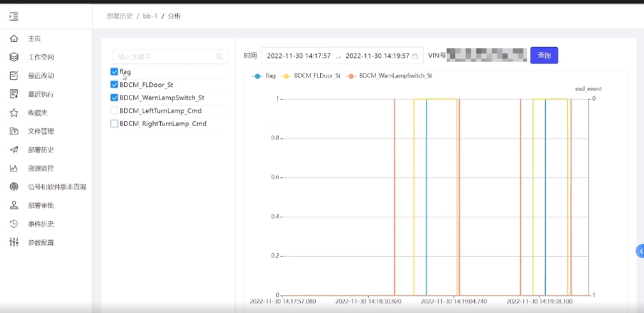The image size is (644, 313).
Task: Open 事件历史 menu item
Action: pos(41,224)
